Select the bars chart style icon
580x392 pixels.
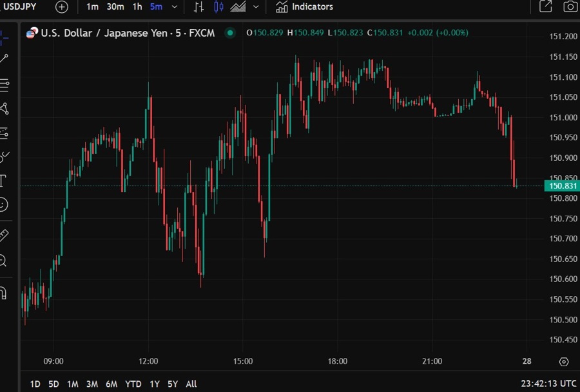pyautogui.click(x=199, y=6)
